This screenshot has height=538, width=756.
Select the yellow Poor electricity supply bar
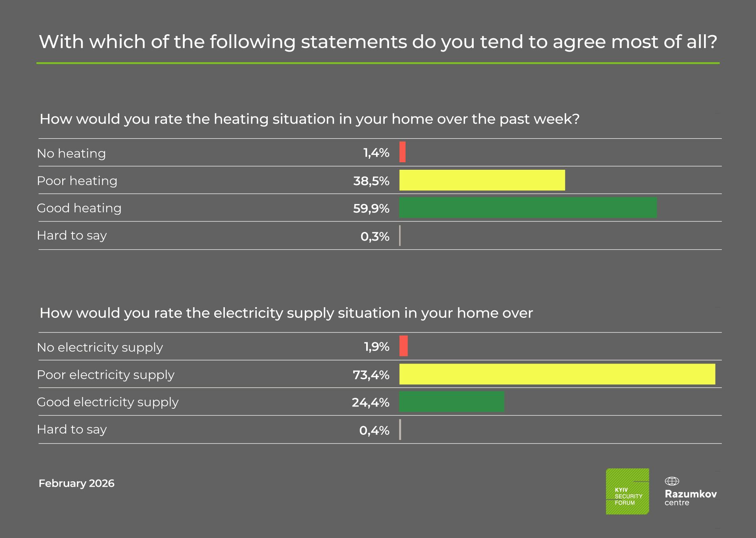(x=557, y=374)
